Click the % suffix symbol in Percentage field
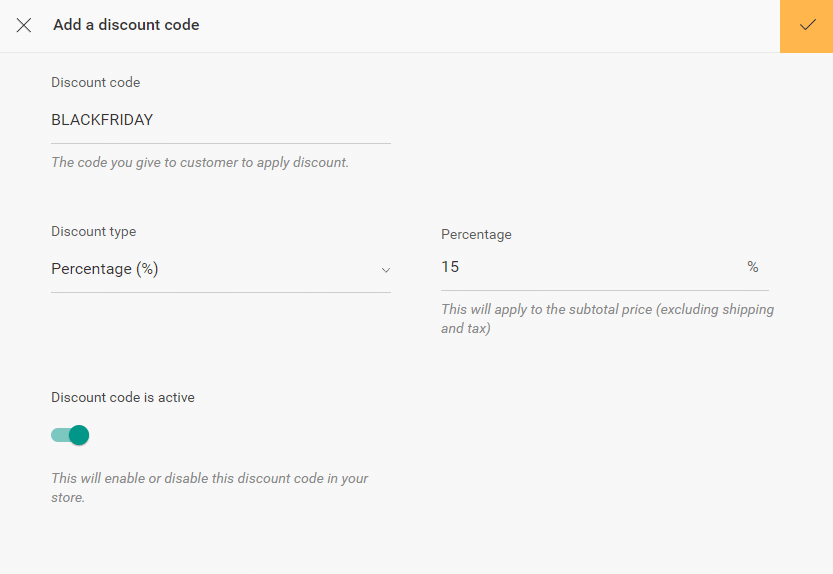Image resolution: width=833 pixels, height=574 pixels. [x=753, y=267]
